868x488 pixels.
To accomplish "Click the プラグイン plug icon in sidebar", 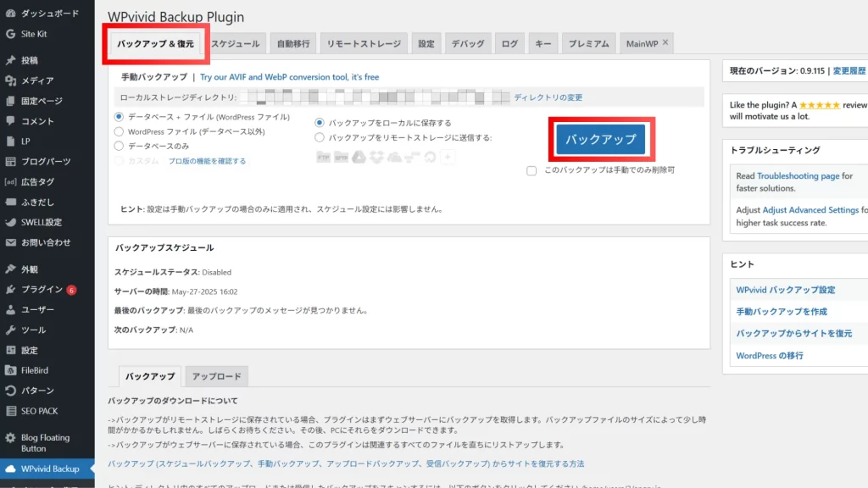I will 10,289.
